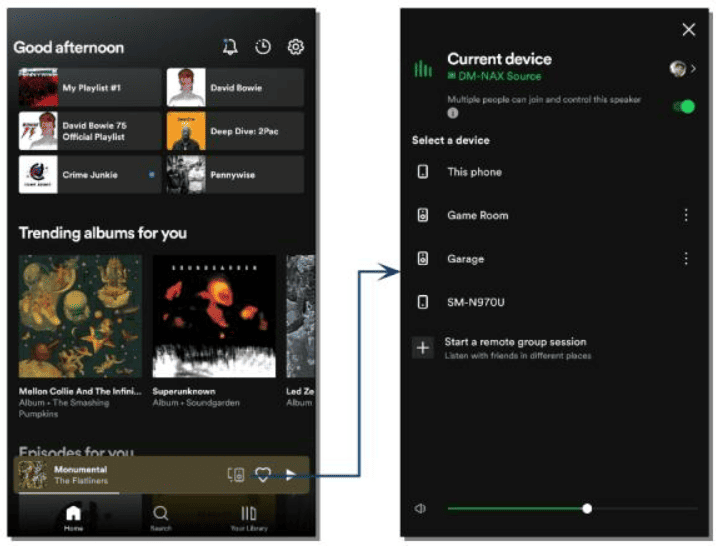Go to Search tab
The width and height of the screenshot is (716, 546).
tap(160, 518)
